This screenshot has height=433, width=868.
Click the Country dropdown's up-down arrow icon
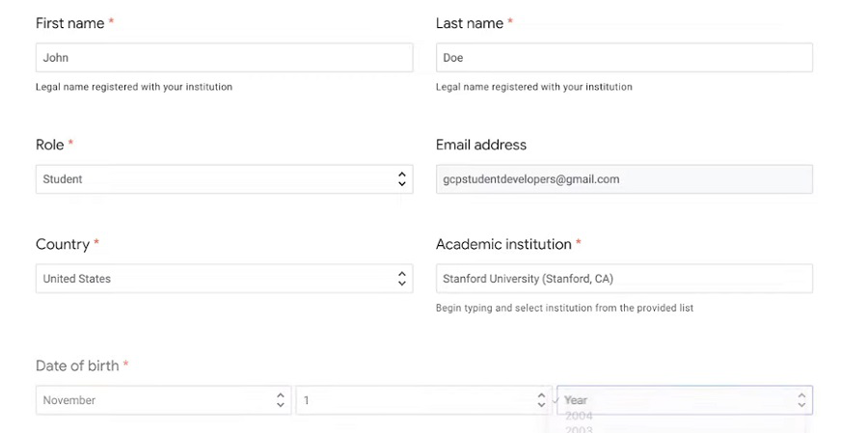click(x=402, y=279)
